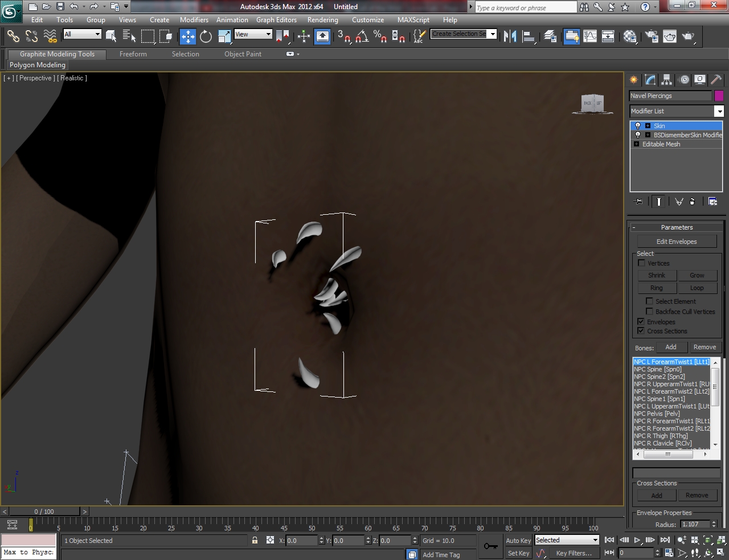
Task: Click the Align tool icon
Action: 529,36
